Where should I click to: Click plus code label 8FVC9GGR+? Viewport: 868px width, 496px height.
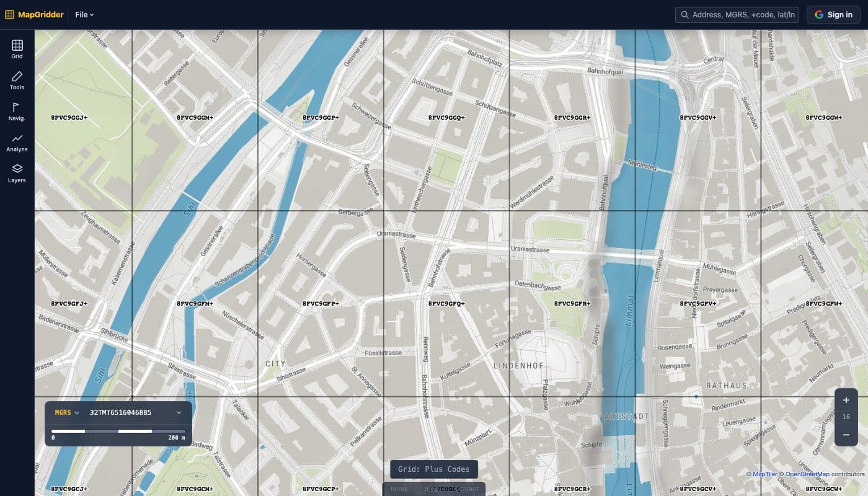[572, 117]
